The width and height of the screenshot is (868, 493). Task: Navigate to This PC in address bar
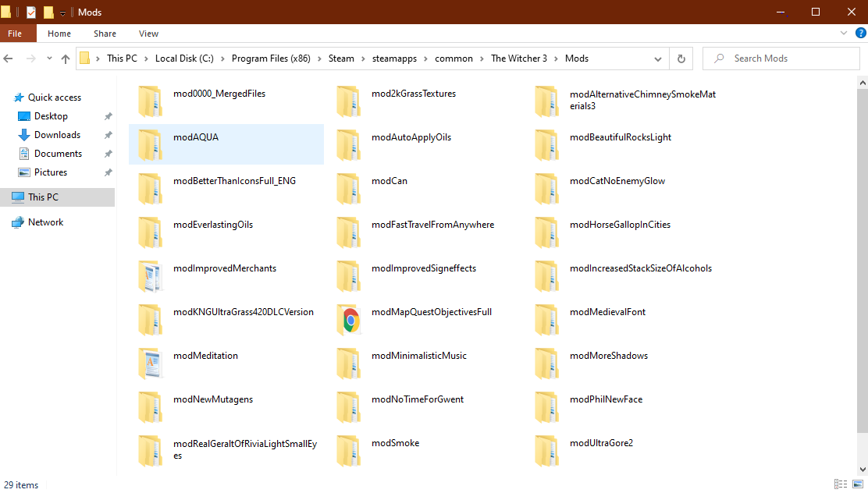tap(122, 59)
